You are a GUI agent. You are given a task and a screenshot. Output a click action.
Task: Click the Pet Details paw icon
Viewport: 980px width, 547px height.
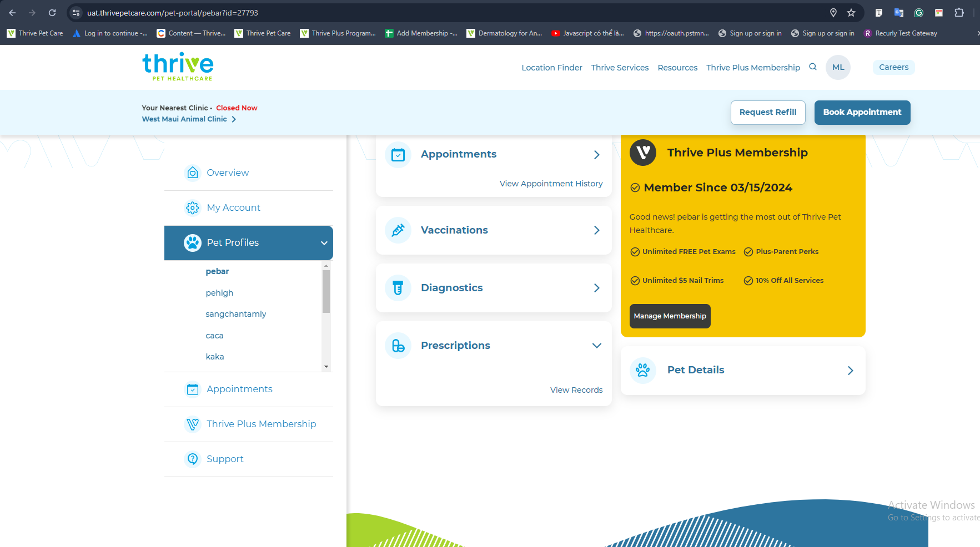pyautogui.click(x=643, y=370)
